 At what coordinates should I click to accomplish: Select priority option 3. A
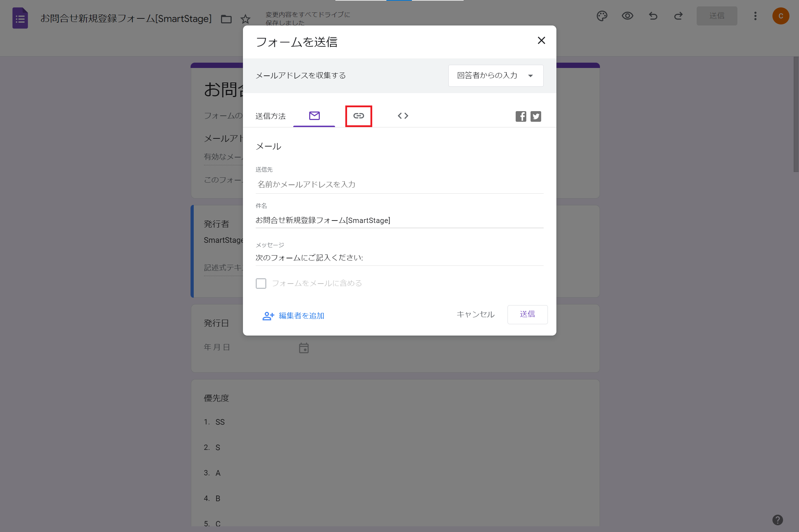point(212,473)
